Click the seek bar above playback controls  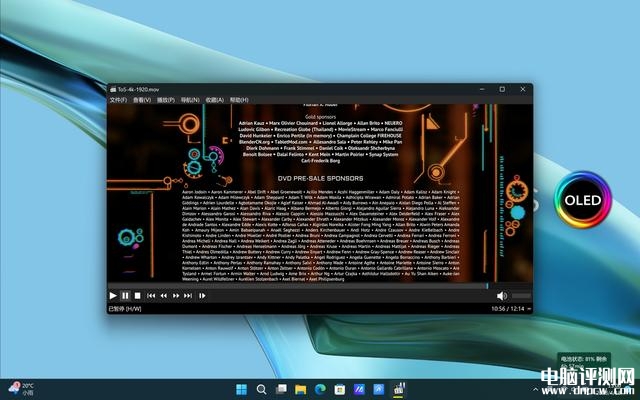[x=299, y=286]
